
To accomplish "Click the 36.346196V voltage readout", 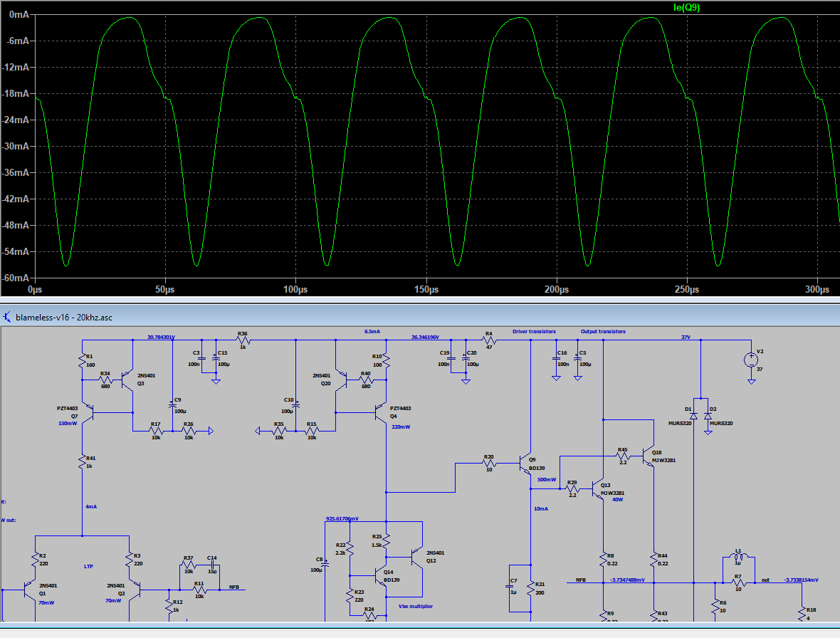I will (x=426, y=338).
